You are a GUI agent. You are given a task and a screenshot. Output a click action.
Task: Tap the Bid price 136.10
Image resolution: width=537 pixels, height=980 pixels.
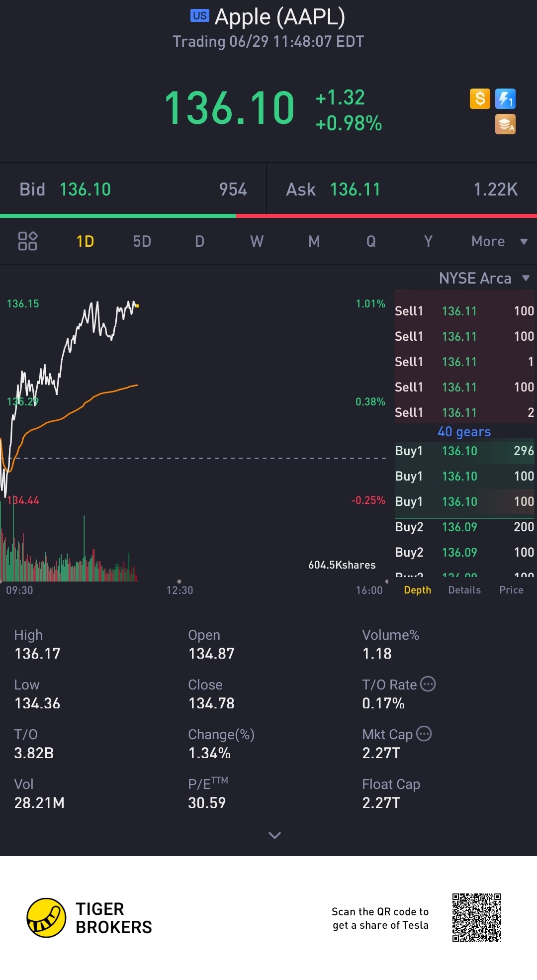(x=85, y=190)
